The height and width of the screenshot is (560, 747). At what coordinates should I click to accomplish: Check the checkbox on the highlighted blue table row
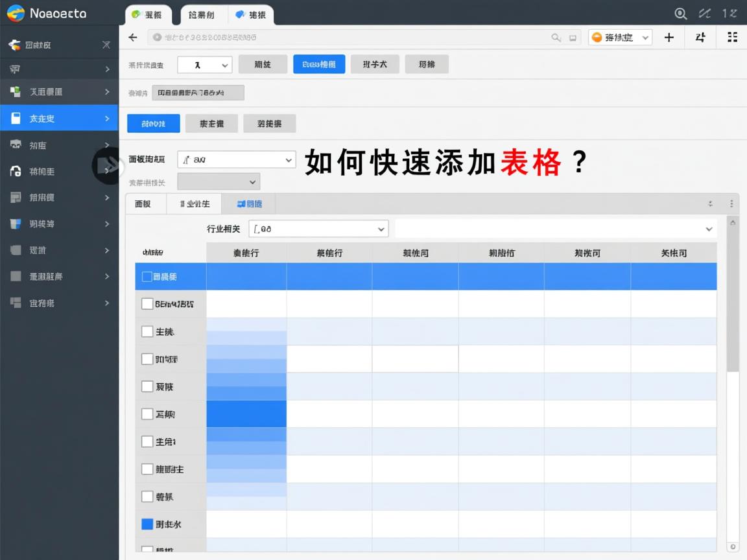click(147, 275)
